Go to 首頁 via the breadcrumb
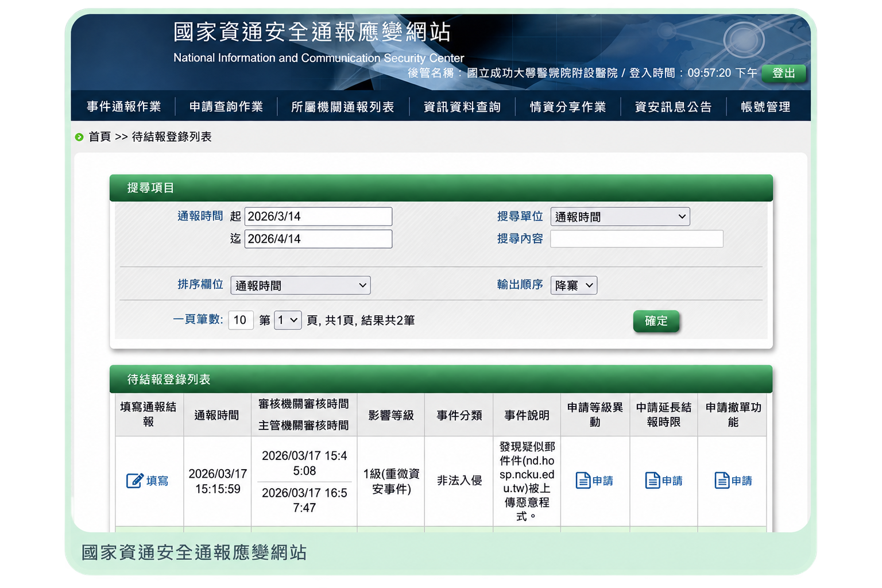882x588 pixels. (100, 137)
